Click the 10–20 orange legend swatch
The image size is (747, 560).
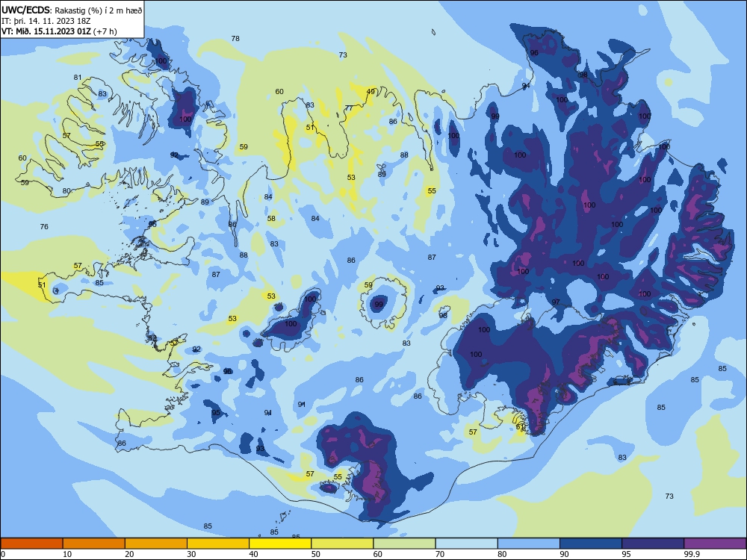tap(94, 543)
